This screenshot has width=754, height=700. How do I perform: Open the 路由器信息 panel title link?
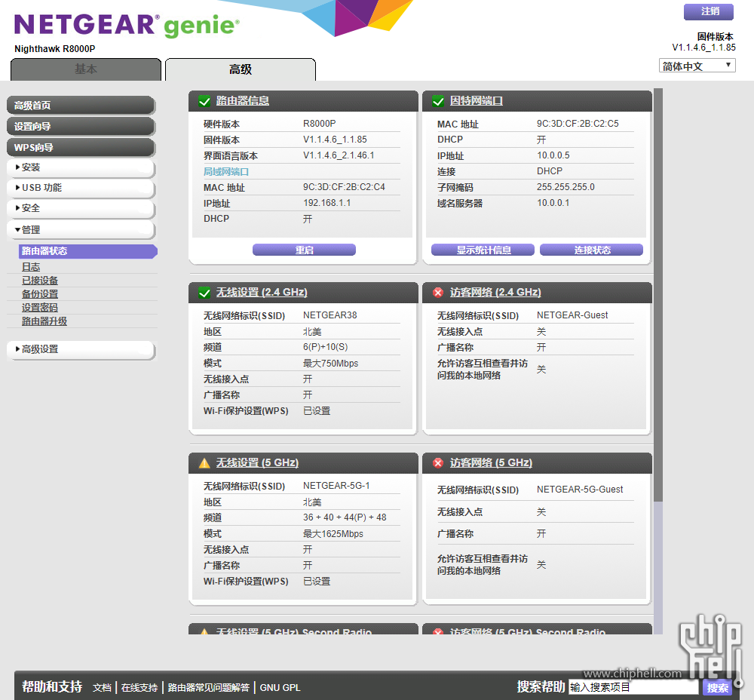242,101
